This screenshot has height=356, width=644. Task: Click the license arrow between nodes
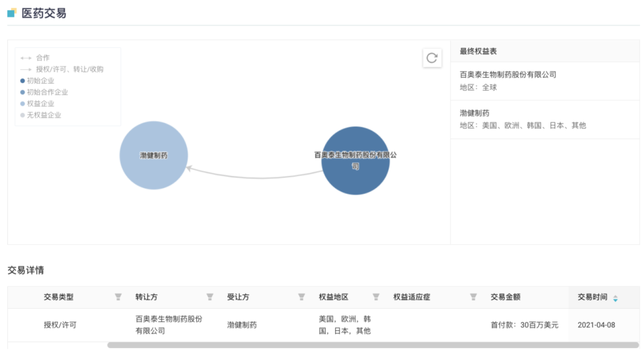[x=255, y=177]
